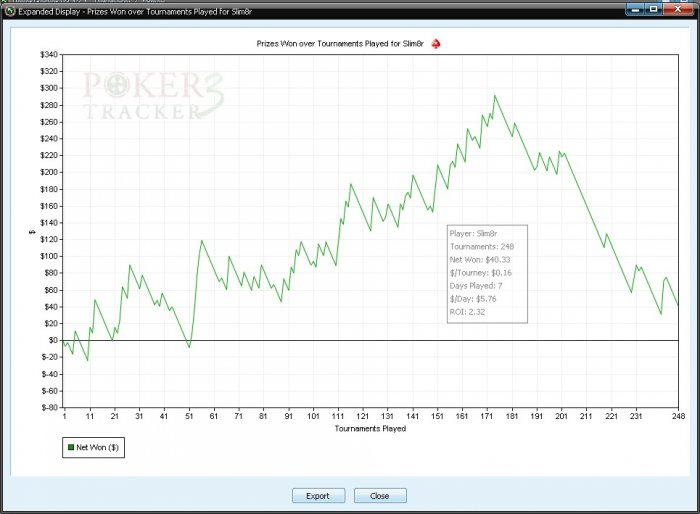700x514 pixels.
Task: Click the PokerTracker app icon in title bar
Action: pyautogui.click(x=10, y=12)
